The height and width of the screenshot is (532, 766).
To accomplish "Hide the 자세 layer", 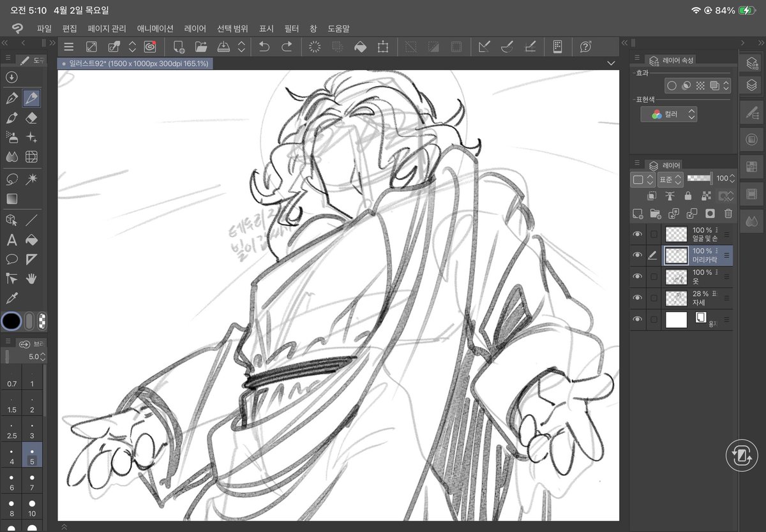I will click(x=637, y=298).
